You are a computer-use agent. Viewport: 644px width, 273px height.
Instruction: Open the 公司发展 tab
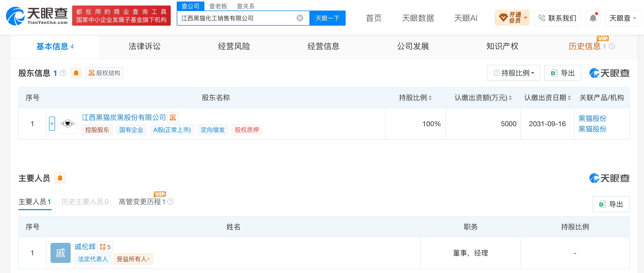pos(413,46)
